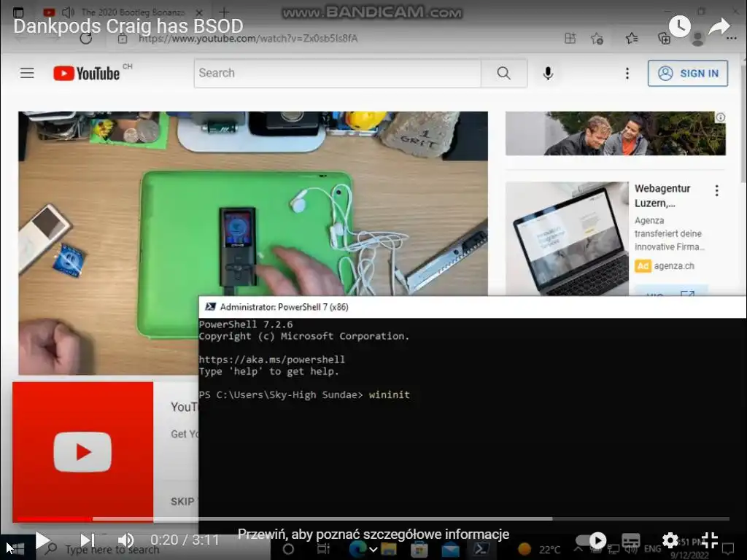Toggle the autoplay switch
Viewport: 747px width, 560px height.
(x=591, y=540)
